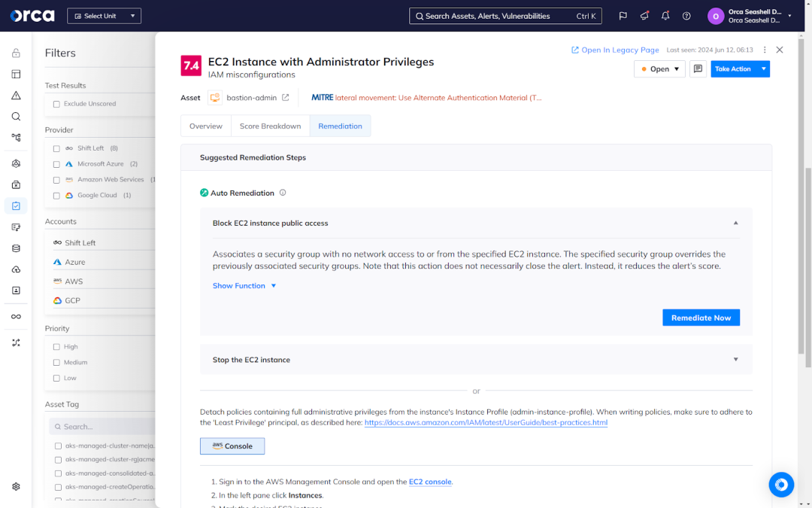The height and width of the screenshot is (508, 812).
Task: Check the Google Cloud provider checkbox
Action: [56, 196]
